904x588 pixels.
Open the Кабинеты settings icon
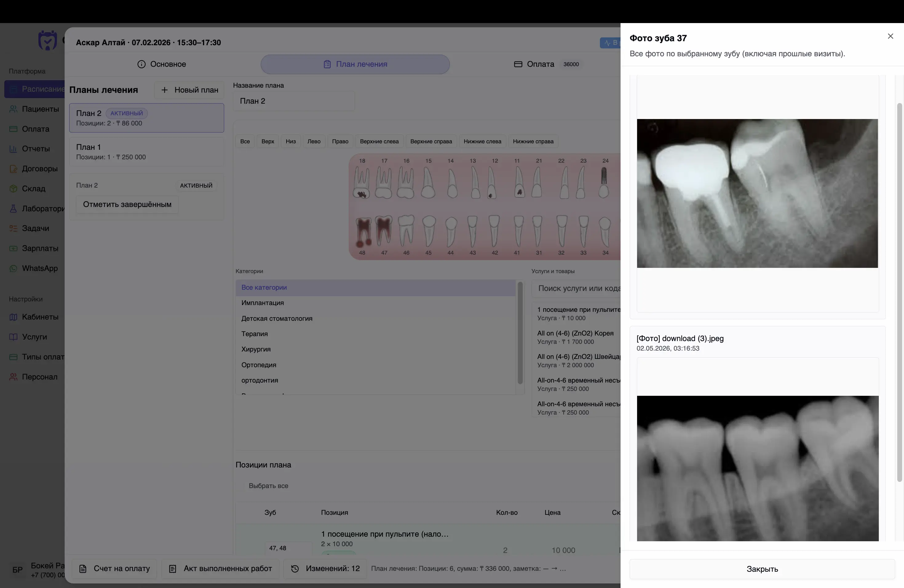13,317
